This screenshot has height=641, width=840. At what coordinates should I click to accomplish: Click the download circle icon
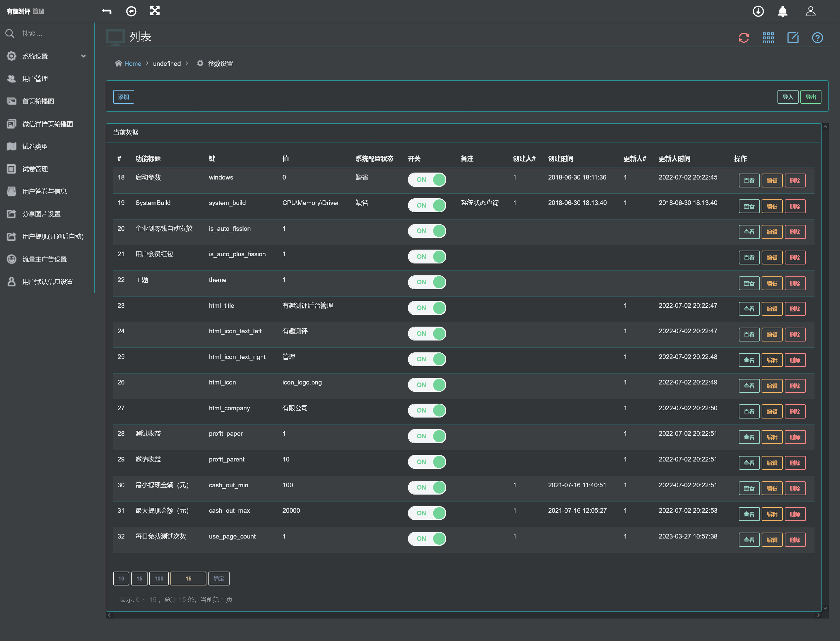click(758, 12)
